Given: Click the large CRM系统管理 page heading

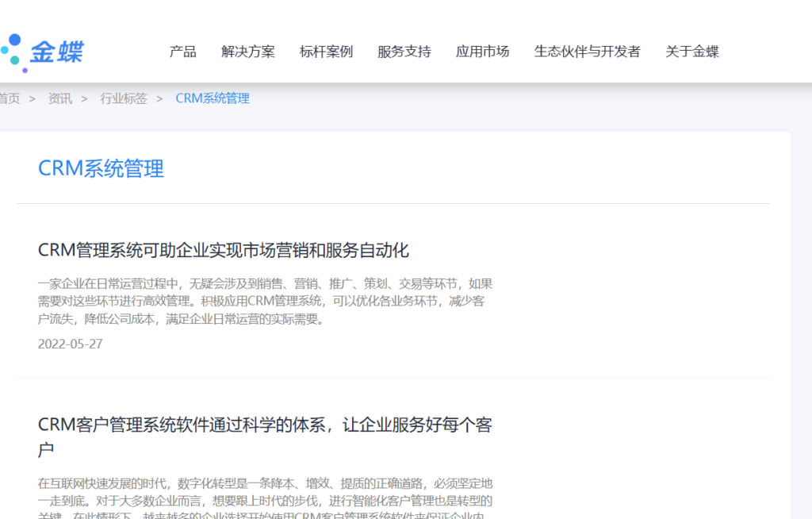Looking at the screenshot, I should [101, 168].
